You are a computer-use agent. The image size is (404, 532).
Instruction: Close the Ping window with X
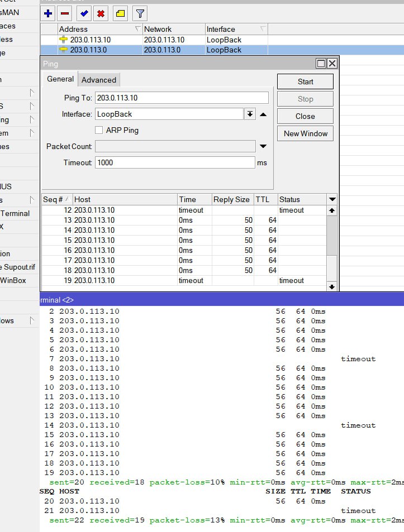coord(332,64)
